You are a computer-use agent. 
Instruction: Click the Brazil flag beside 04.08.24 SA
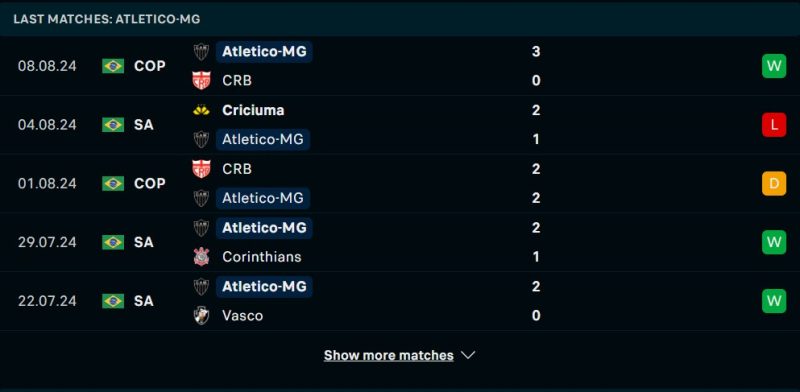click(x=113, y=125)
